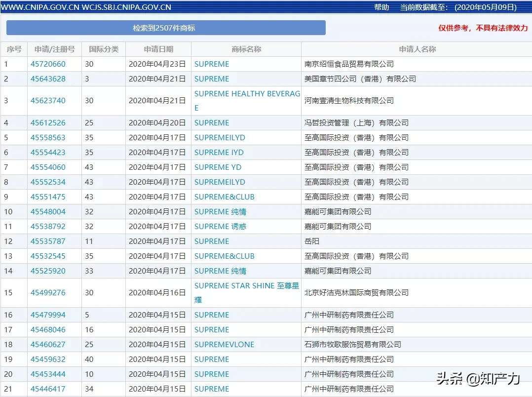This screenshot has width=532, height=397.
Task: Open the SUPREME 诱惑 trademark
Action: tap(220, 227)
